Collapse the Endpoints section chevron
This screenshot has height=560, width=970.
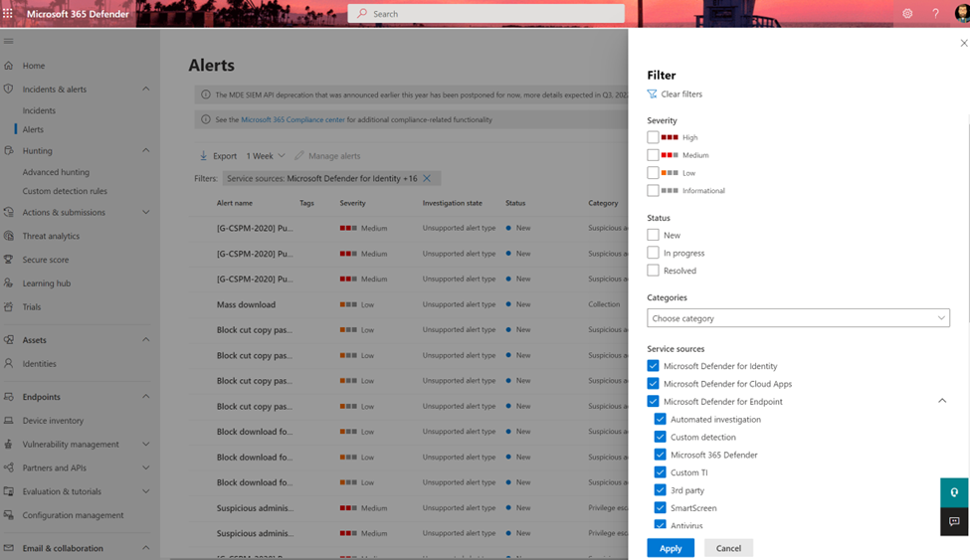146,397
